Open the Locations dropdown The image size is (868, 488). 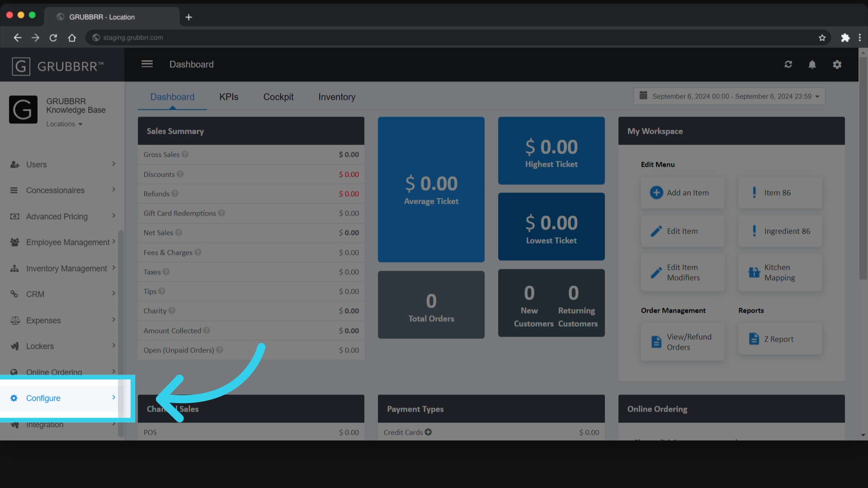[x=64, y=124]
